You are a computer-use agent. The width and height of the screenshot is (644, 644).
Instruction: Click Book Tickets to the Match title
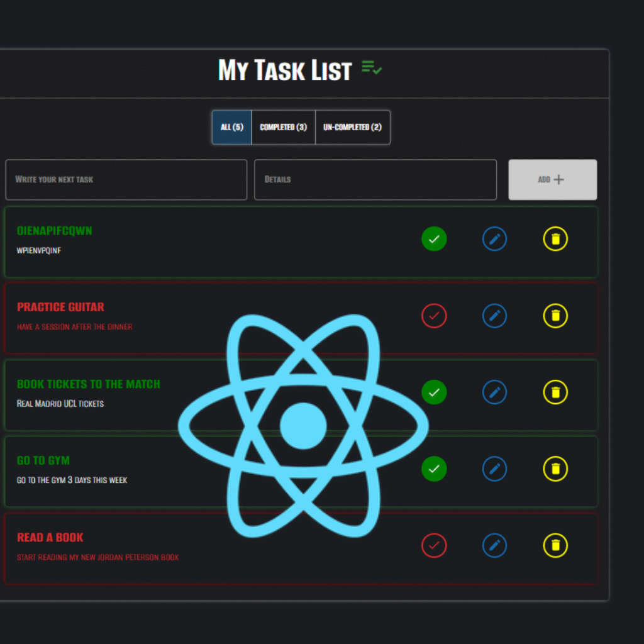click(88, 384)
